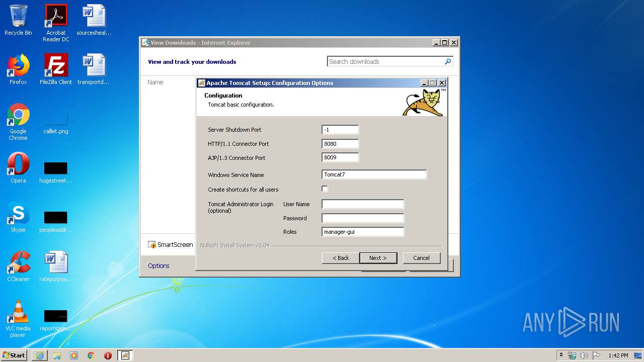Launch Firefox from the desktop
644x362 pixels.
(x=18, y=69)
